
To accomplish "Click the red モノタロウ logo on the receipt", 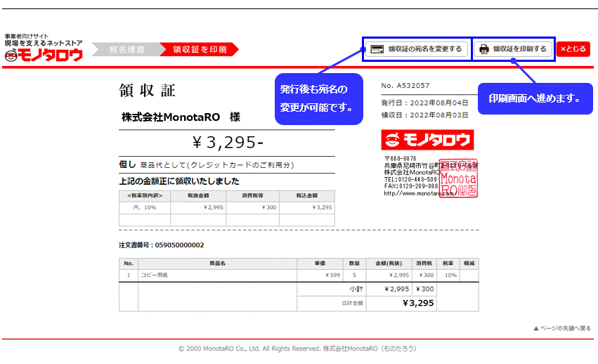I will 427,140.
